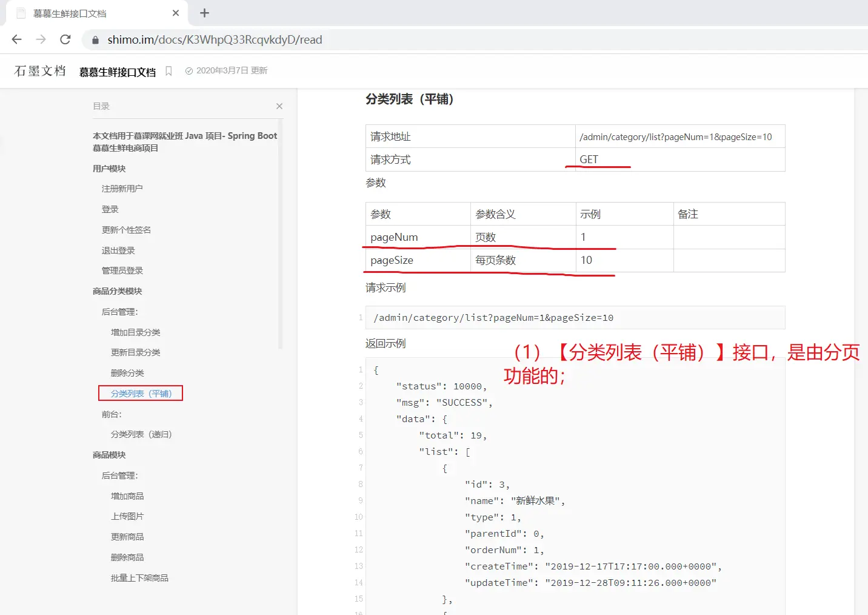Open the outline entry starting 本文档用于慕课网就业班

click(x=185, y=142)
